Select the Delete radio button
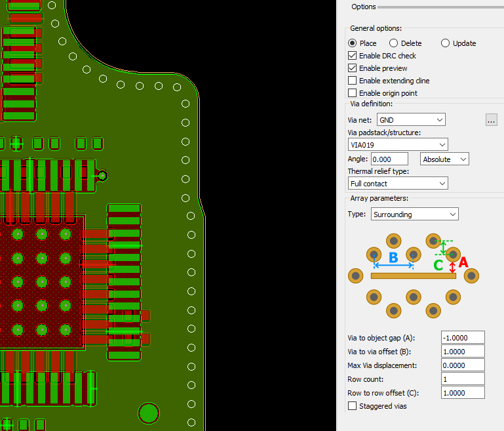Screen dimensions: 504x431 point(393,43)
